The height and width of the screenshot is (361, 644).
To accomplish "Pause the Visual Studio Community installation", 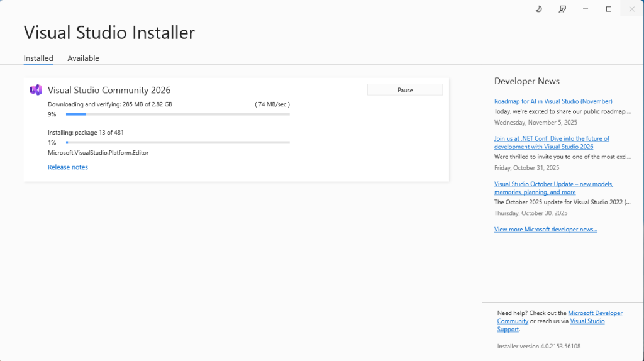I will pos(405,90).
